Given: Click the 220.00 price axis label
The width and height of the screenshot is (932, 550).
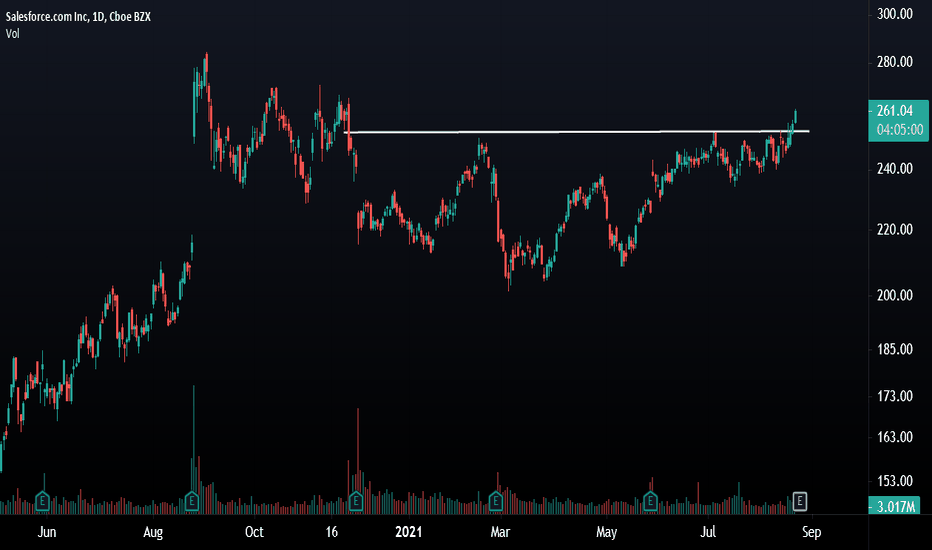Looking at the screenshot, I should [895, 230].
